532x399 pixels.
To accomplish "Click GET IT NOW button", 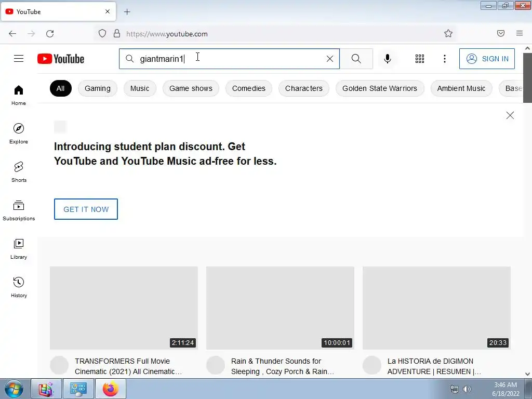I will [x=86, y=209].
